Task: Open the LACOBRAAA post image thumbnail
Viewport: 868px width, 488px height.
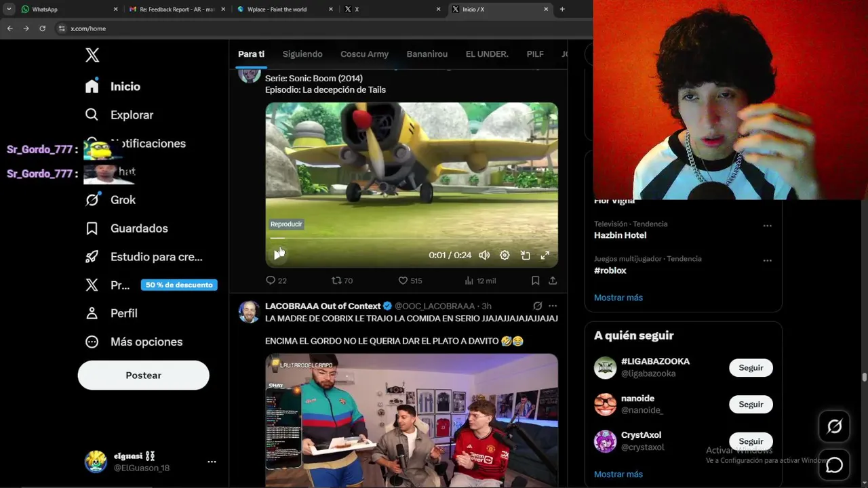Action: (412, 420)
